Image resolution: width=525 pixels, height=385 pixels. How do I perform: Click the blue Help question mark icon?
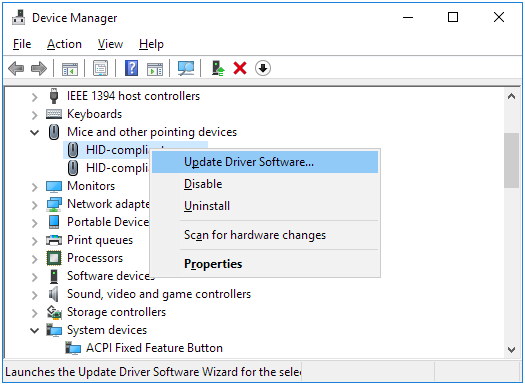pyautogui.click(x=132, y=68)
